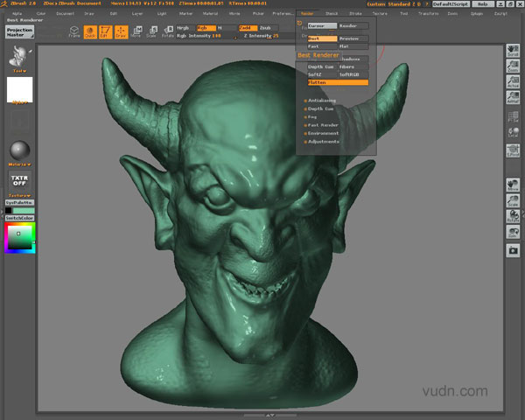Toggle Fibers in Render palette

click(x=353, y=66)
